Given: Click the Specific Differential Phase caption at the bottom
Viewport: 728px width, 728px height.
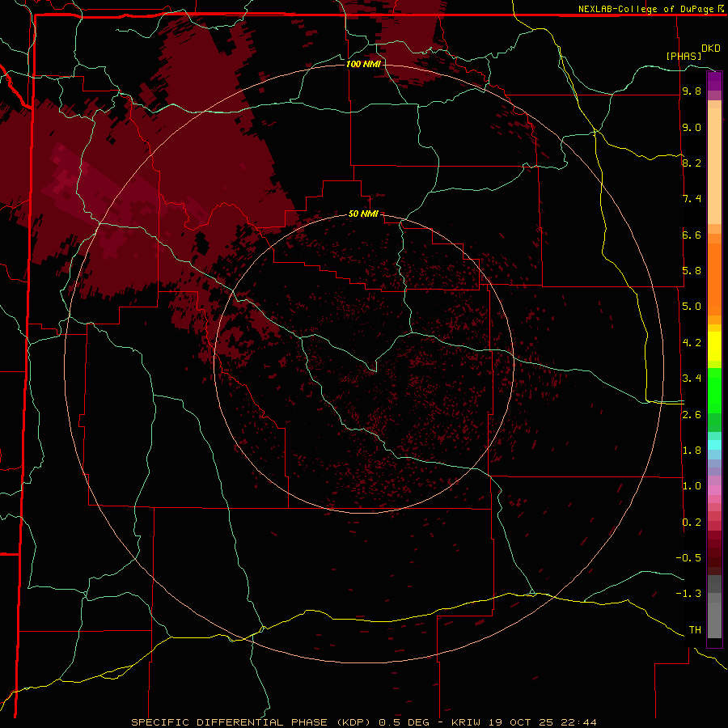Looking at the screenshot, I should point(363,722).
